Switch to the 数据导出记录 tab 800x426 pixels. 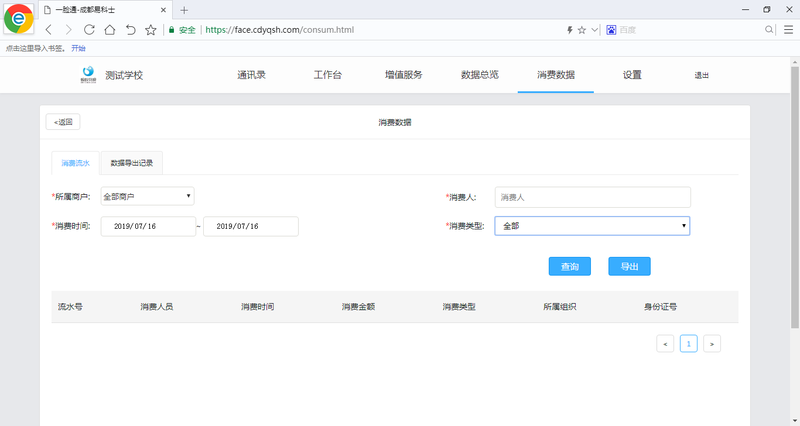tap(131, 162)
